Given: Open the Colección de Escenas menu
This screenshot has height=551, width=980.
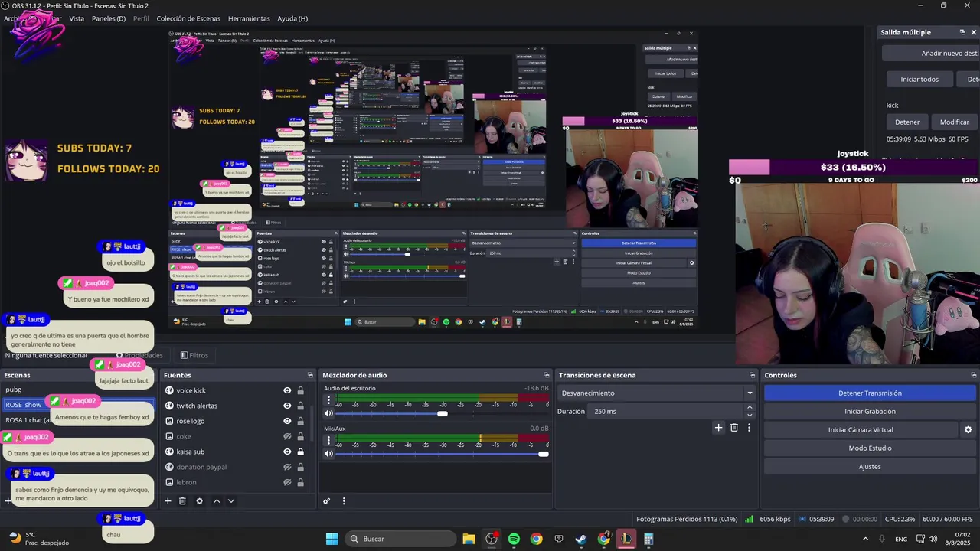Looking at the screenshot, I should pyautogui.click(x=188, y=18).
